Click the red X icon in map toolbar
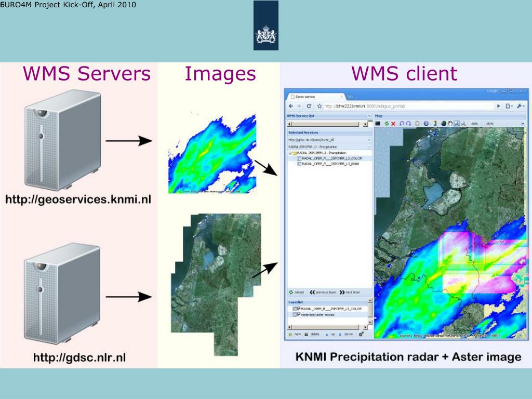This screenshot has height=399, width=532. click(x=393, y=124)
